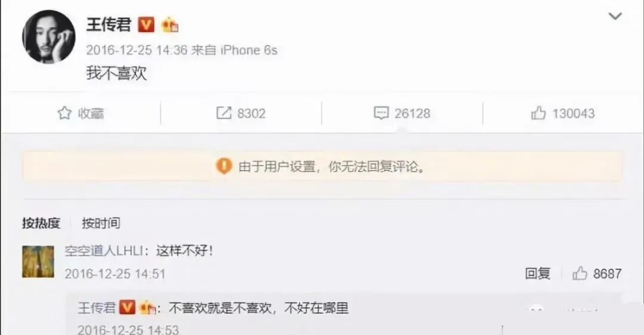The height and width of the screenshot is (335, 644).
Task: Like the comment with thumbs-up showing 8687
Action: coord(580,274)
